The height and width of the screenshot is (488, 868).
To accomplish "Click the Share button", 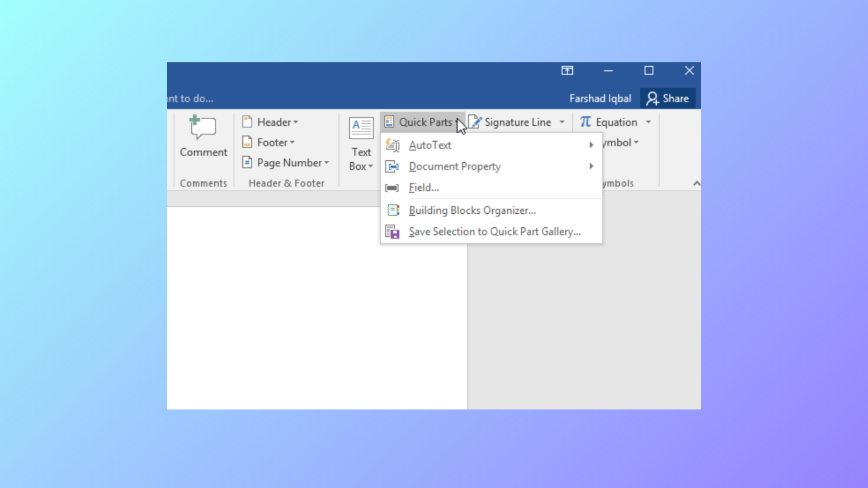I will pos(668,98).
